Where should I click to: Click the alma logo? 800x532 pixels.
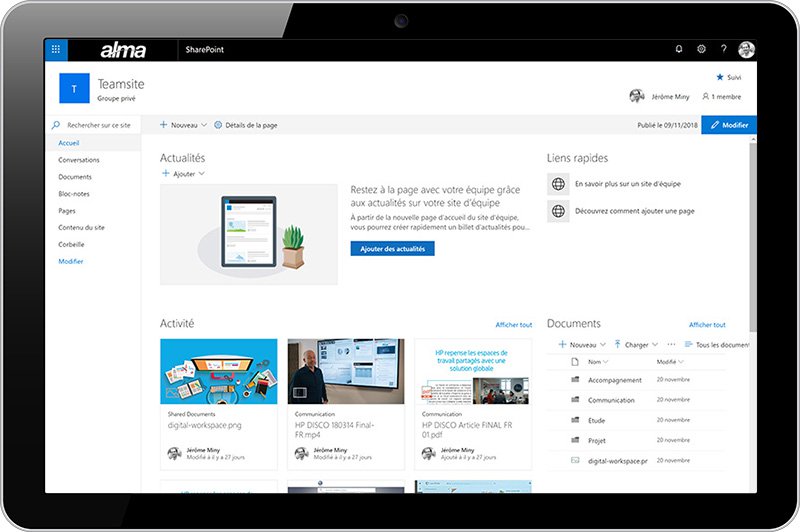123,50
